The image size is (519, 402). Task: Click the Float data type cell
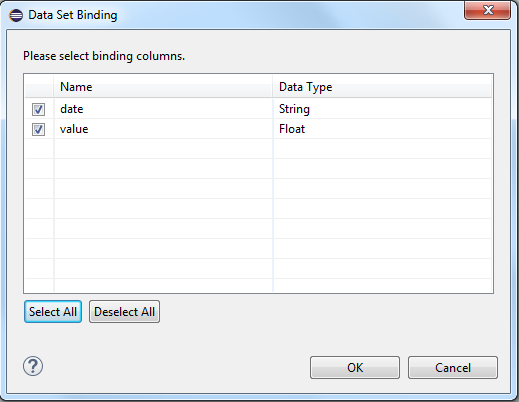click(382, 129)
